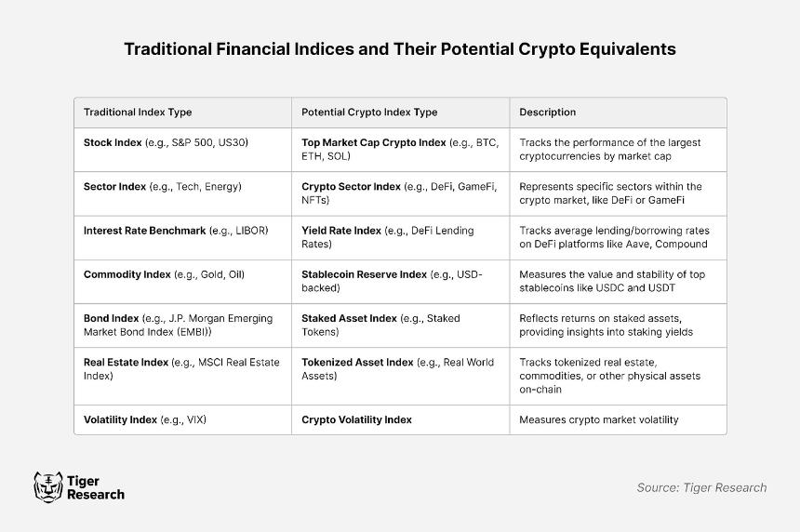Image resolution: width=800 pixels, height=532 pixels.
Task: Click the Bond Index table cell
Action: point(182,326)
